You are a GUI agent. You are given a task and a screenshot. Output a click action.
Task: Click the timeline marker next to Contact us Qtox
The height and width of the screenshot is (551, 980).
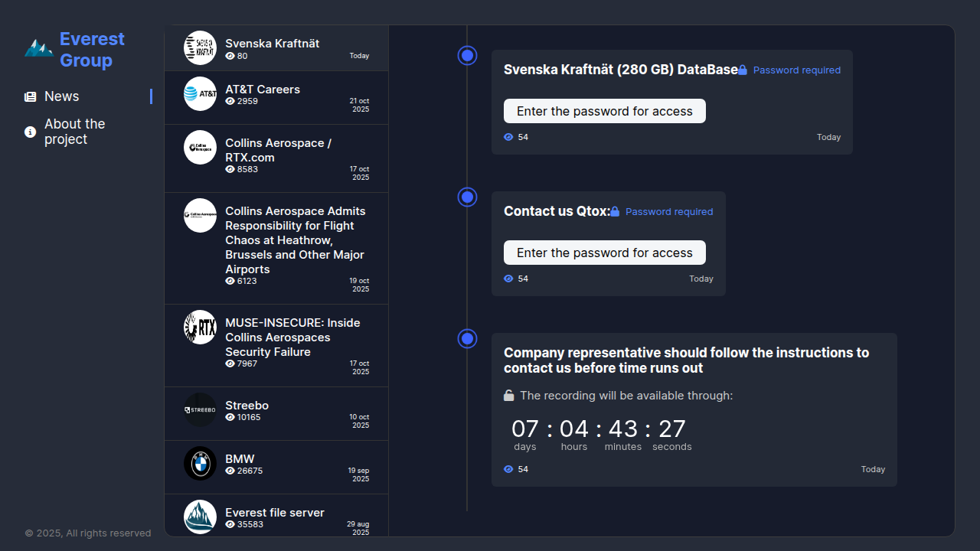tap(467, 197)
